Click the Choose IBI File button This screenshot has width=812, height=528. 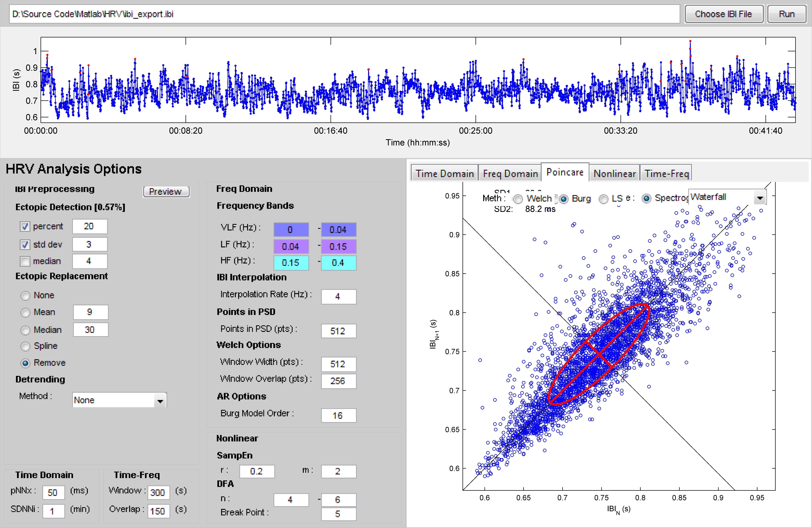[x=723, y=14]
